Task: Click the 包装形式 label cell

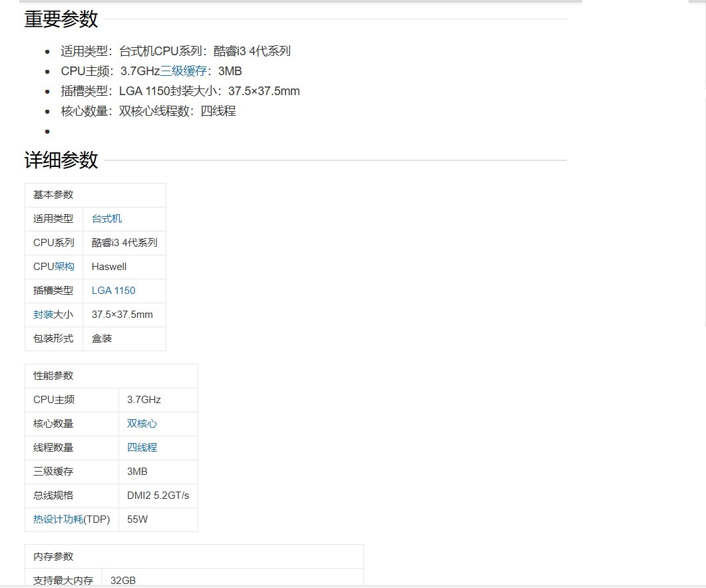Action: [54, 338]
